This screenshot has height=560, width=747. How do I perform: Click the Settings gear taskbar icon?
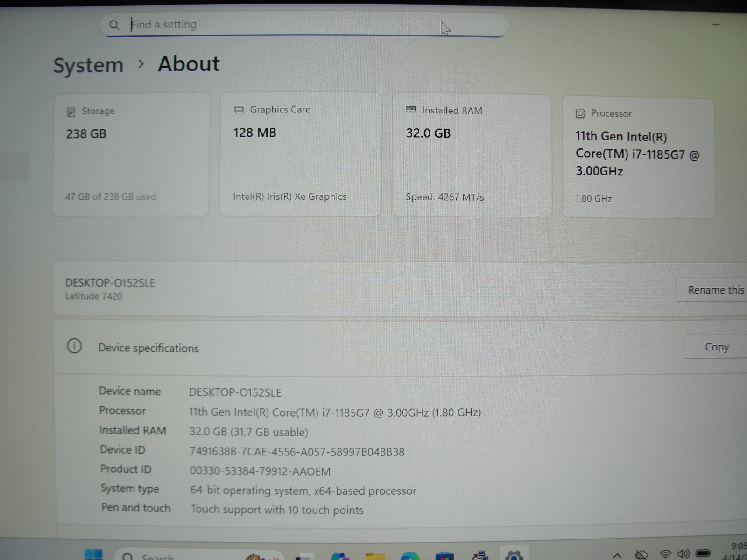[x=514, y=555]
